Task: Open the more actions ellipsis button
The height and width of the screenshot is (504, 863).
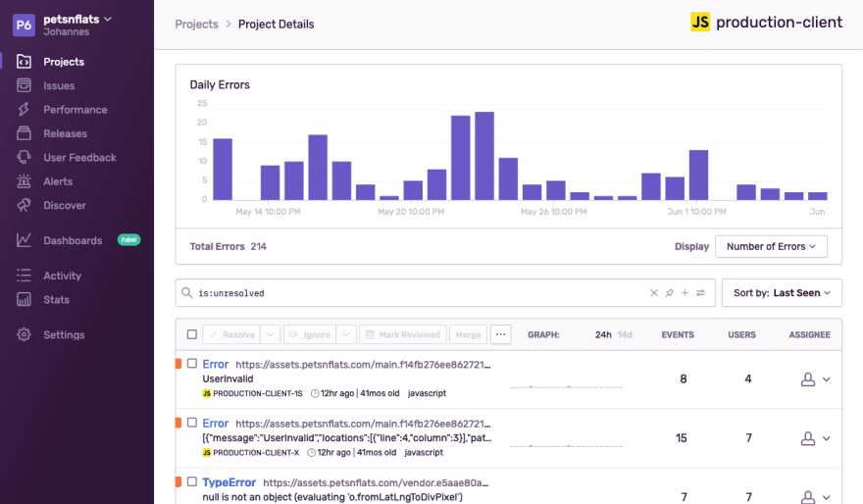Action: coord(501,334)
